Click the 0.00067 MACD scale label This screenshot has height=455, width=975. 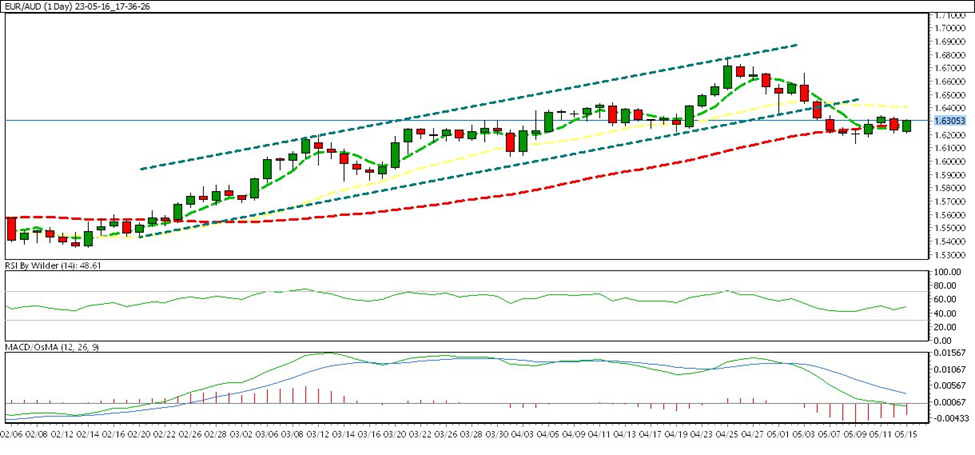click(x=950, y=402)
